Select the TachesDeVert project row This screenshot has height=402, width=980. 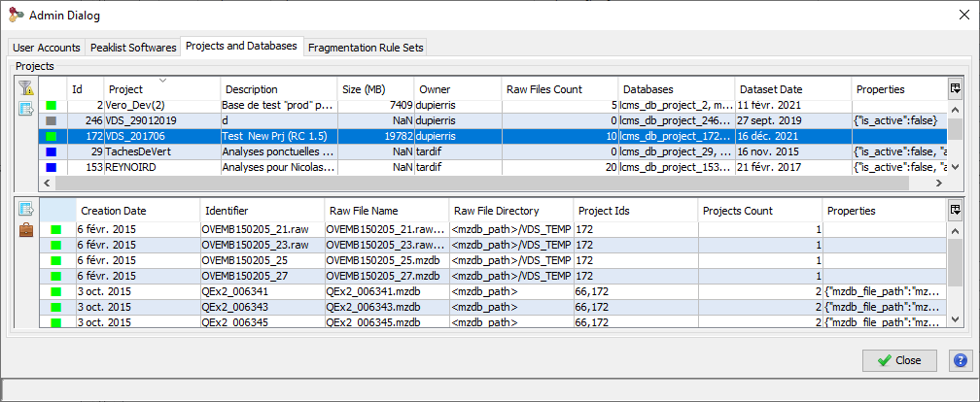point(493,151)
